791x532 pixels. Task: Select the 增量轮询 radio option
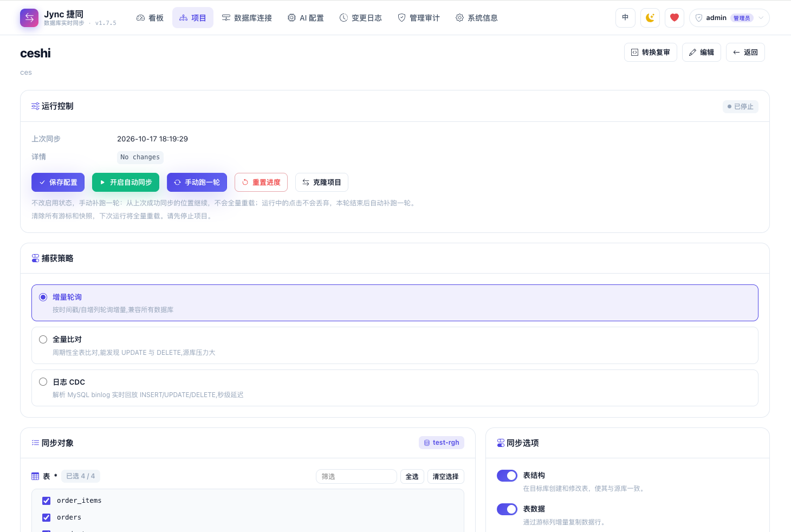pyautogui.click(x=43, y=297)
